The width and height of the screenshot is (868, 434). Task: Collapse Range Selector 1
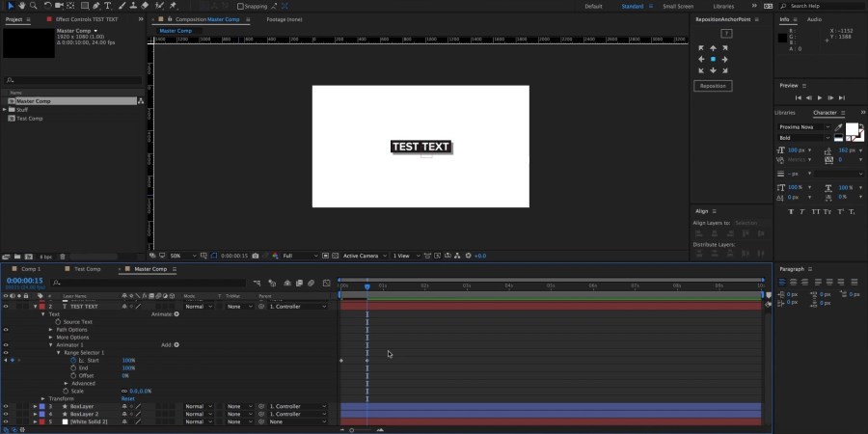coord(58,353)
